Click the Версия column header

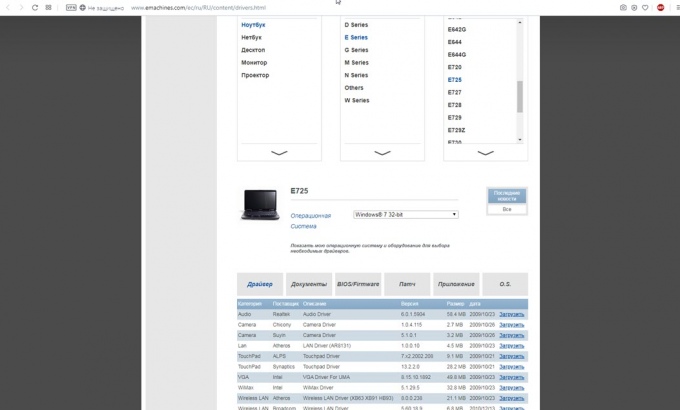[409, 304]
